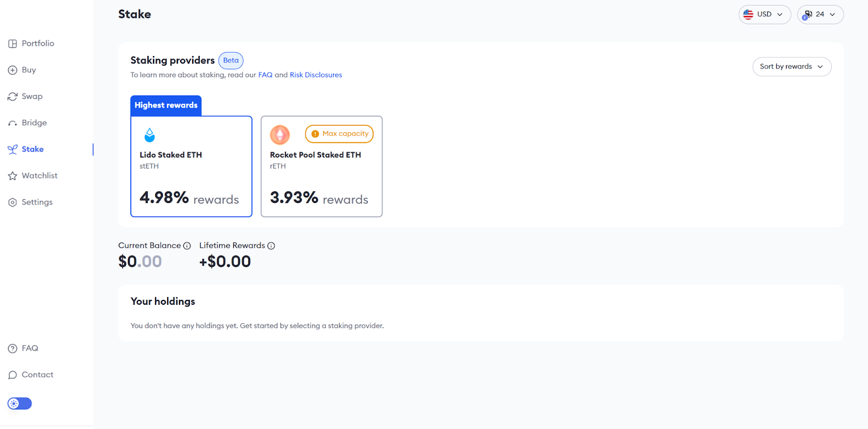Select the Swap arrows icon
868x429 pixels.
[12, 97]
